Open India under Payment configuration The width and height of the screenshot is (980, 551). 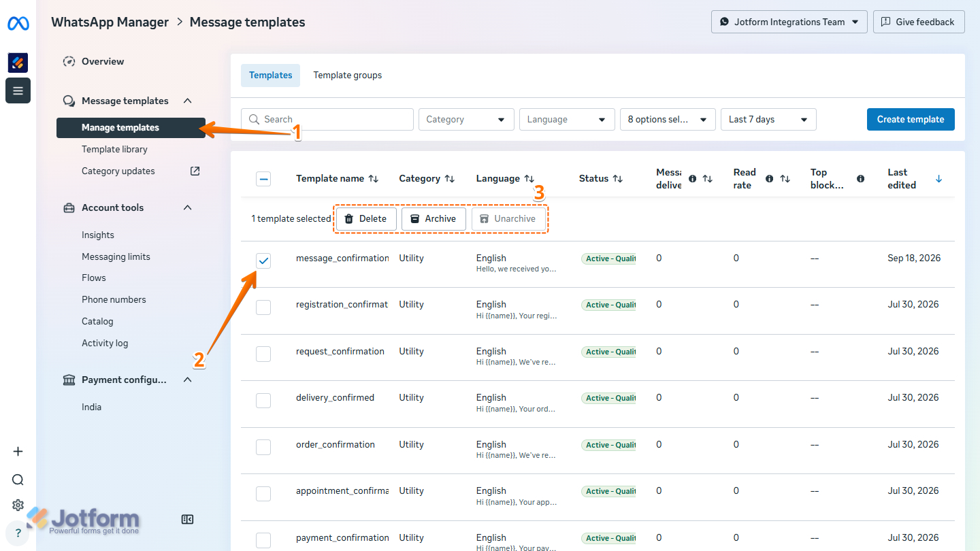point(91,407)
